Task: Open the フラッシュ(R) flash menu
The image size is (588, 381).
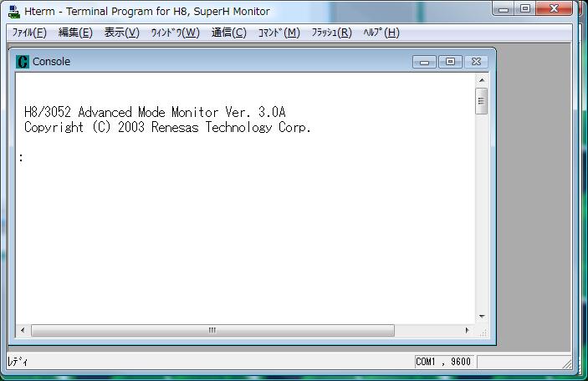Action: [331, 33]
